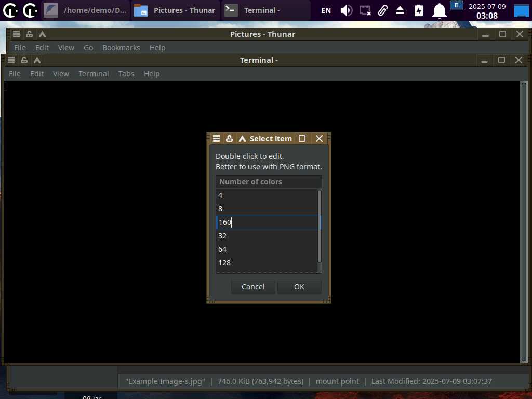This screenshot has width=532, height=399.
Task: Open the volume speaker icon
Action: [346, 10]
